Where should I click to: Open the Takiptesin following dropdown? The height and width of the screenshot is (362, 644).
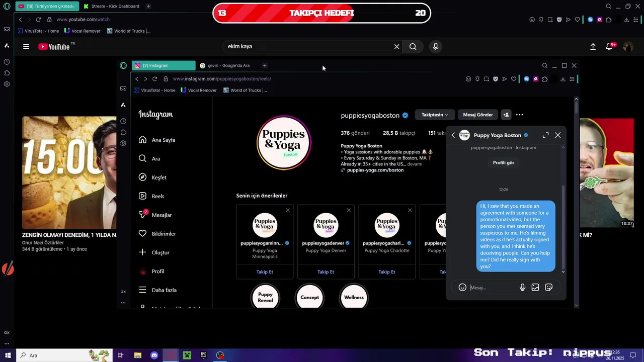[435, 115]
